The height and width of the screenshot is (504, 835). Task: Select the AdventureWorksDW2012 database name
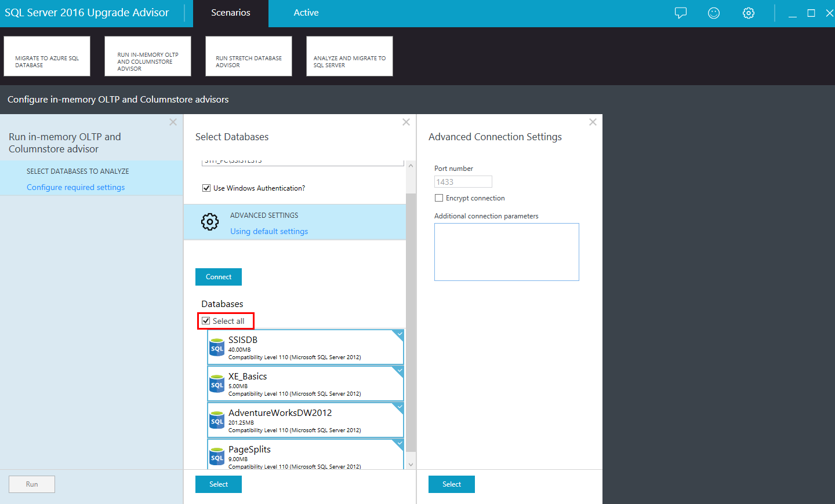[x=280, y=413]
